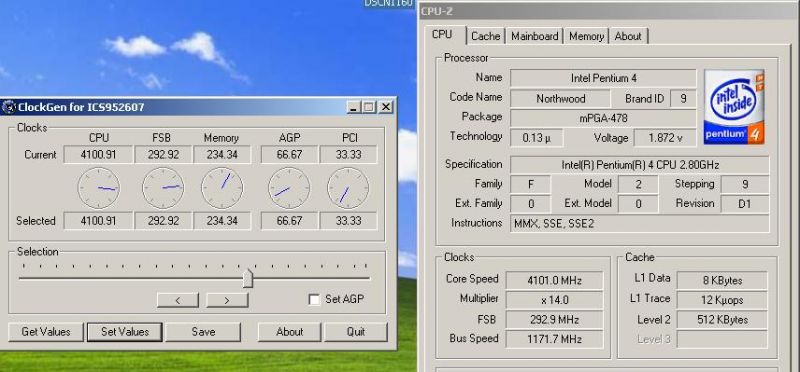Open the Mainboard tab
Screen dimensions: 800x372
535,36
